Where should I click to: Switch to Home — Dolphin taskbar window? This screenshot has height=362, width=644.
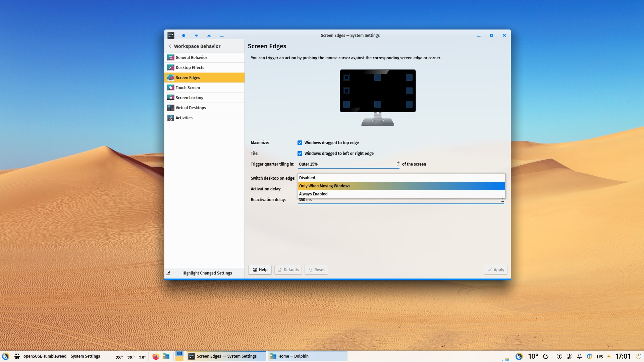[307, 356]
